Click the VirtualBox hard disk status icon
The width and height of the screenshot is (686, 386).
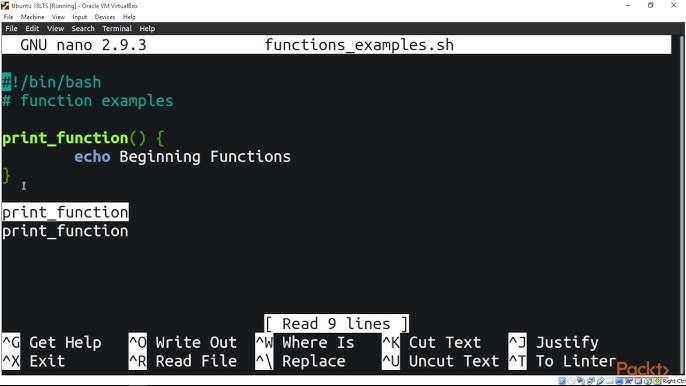(562, 381)
